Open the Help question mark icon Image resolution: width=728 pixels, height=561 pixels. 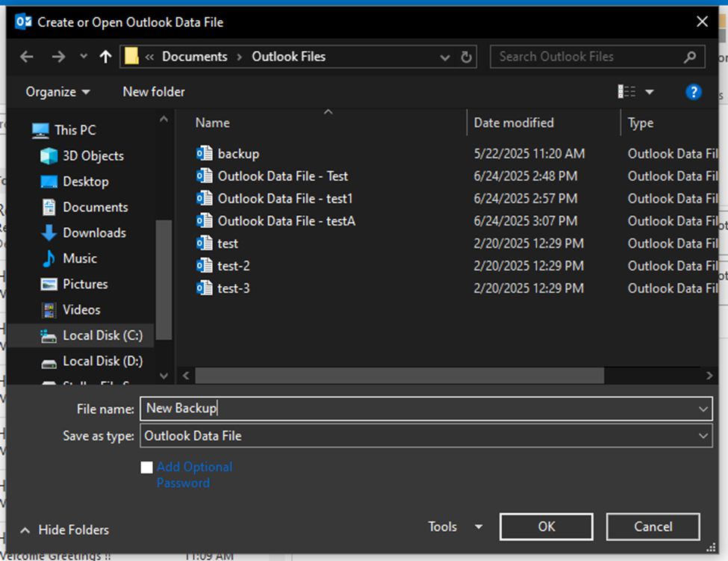[693, 92]
